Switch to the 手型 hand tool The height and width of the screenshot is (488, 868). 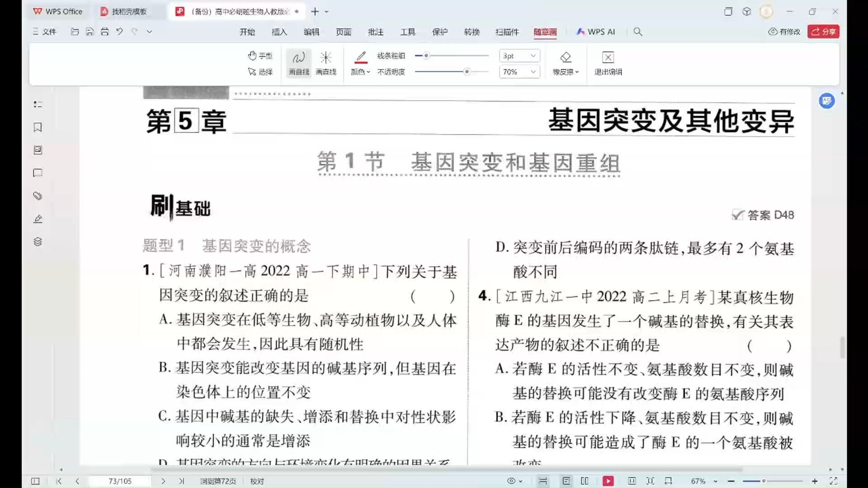261,55
